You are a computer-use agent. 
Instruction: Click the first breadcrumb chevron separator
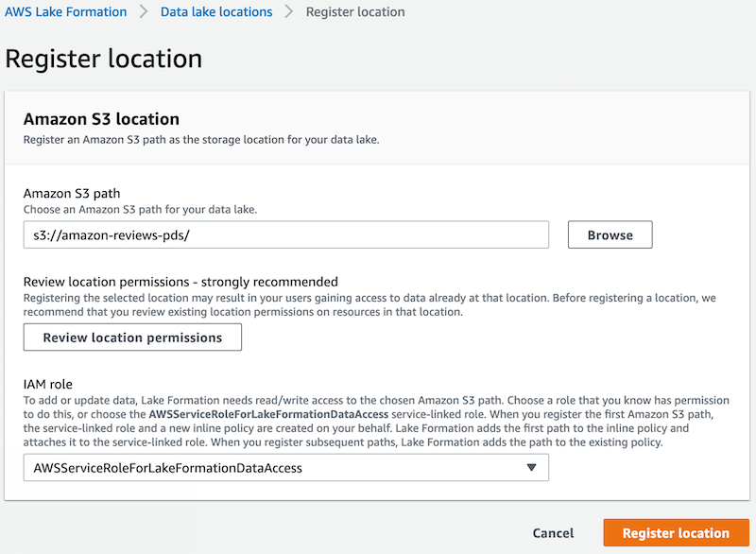click(x=144, y=12)
